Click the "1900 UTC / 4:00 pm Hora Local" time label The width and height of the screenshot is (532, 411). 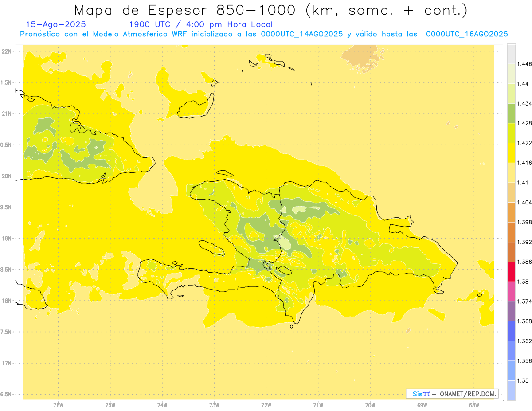pyautogui.click(x=201, y=25)
